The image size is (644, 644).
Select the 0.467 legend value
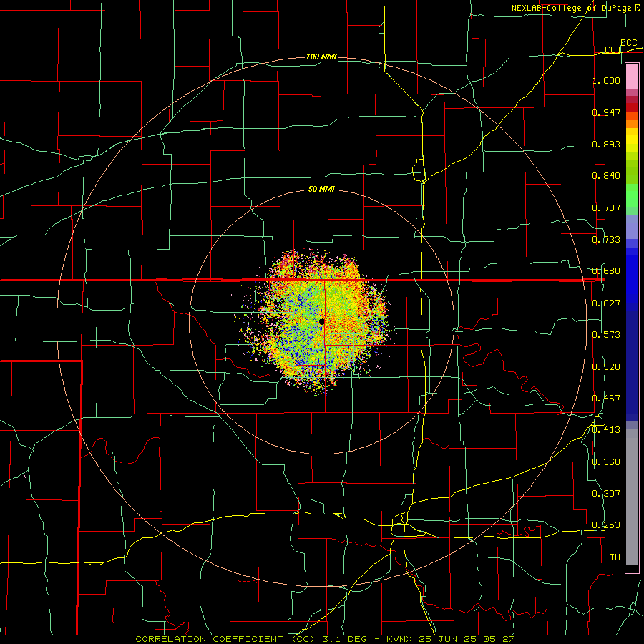(x=606, y=399)
